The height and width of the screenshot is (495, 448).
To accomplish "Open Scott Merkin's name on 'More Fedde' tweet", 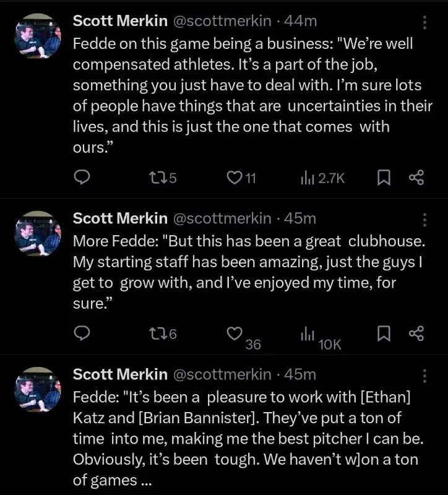I will [120, 218].
